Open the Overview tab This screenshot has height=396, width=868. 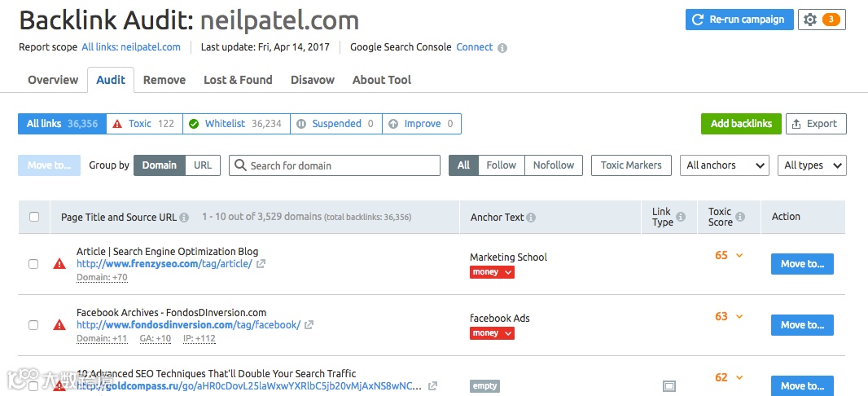click(x=53, y=80)
